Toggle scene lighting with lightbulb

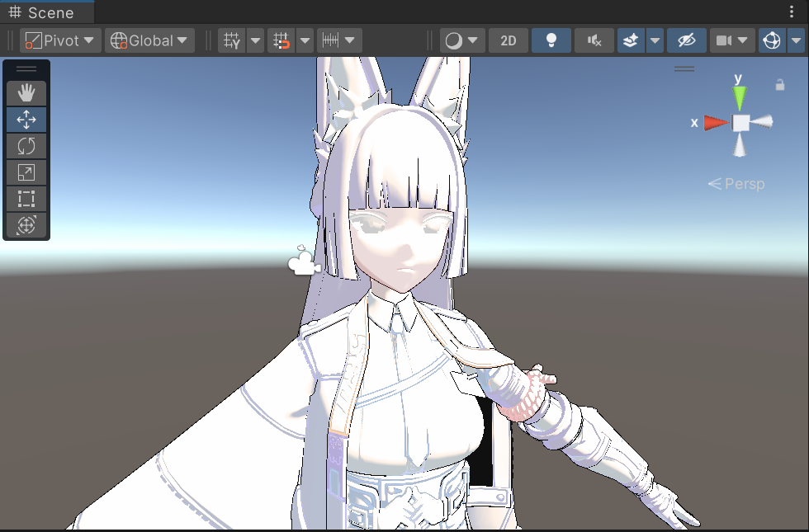tap(551, 40)
